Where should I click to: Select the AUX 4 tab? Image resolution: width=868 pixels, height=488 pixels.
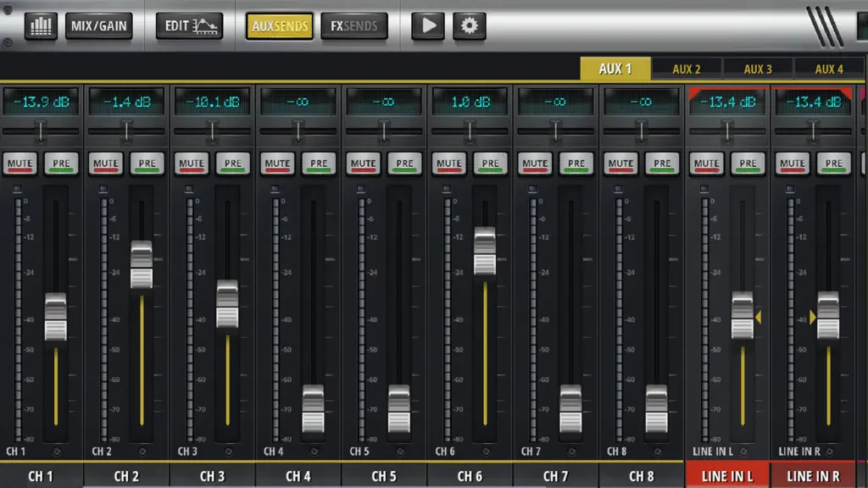(x=829, y=69)
